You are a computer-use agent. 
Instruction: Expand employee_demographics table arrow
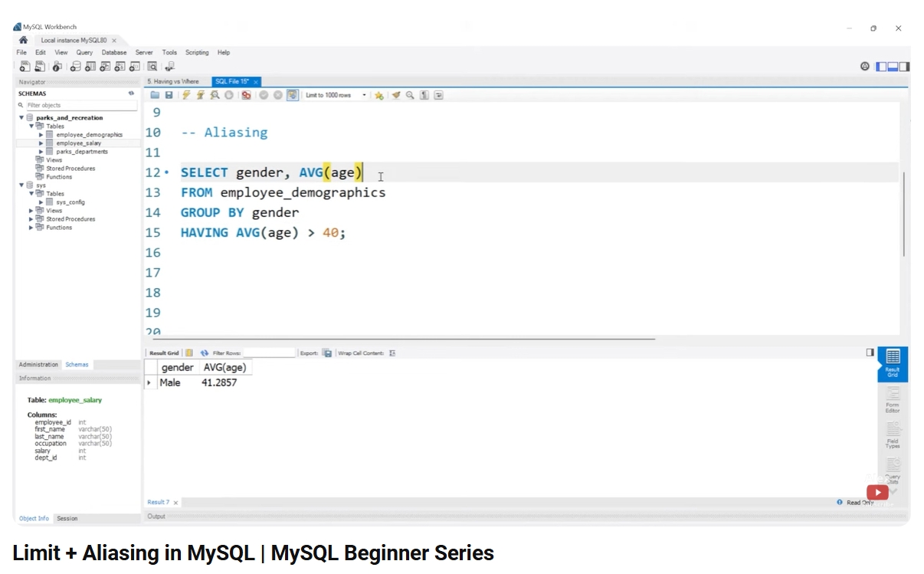[41, 135]
